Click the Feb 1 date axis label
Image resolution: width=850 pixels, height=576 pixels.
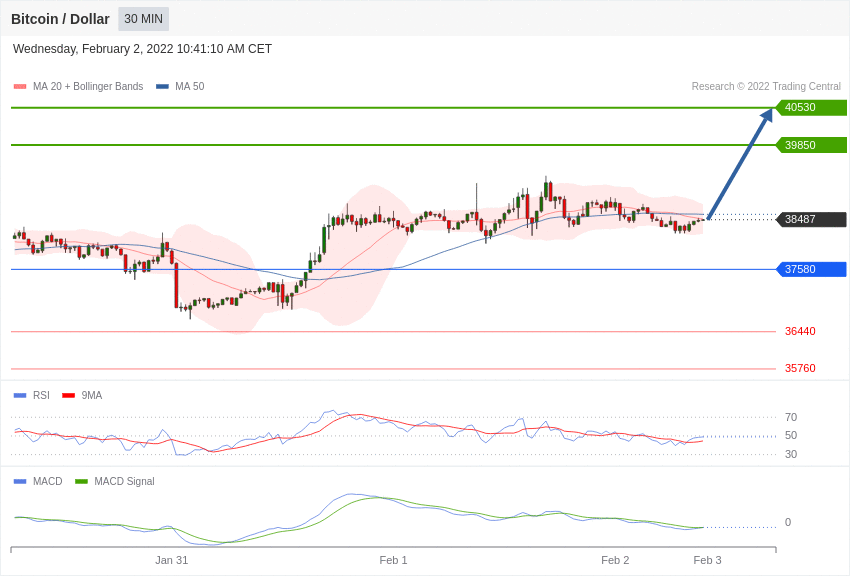coord(393,560)
